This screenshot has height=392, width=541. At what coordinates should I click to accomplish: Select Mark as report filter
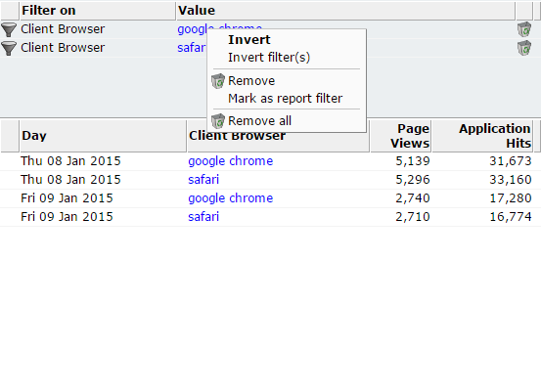(286, 99)
